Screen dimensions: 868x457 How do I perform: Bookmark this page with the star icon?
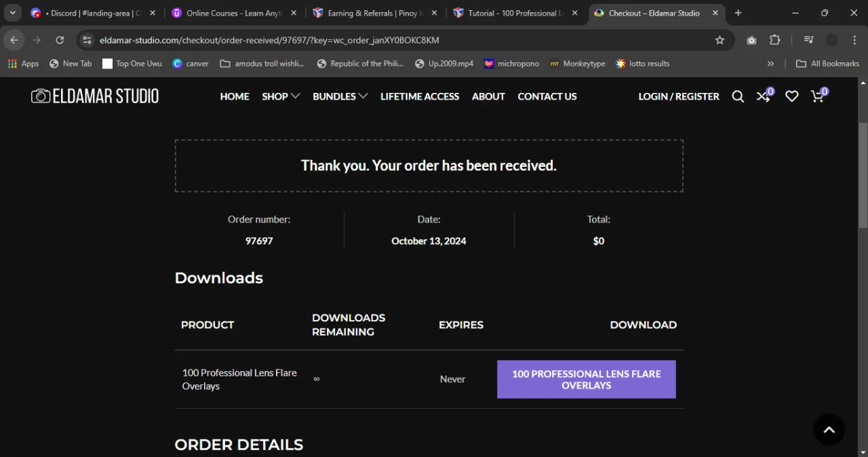pyautogui.click(x=719, y=40)
